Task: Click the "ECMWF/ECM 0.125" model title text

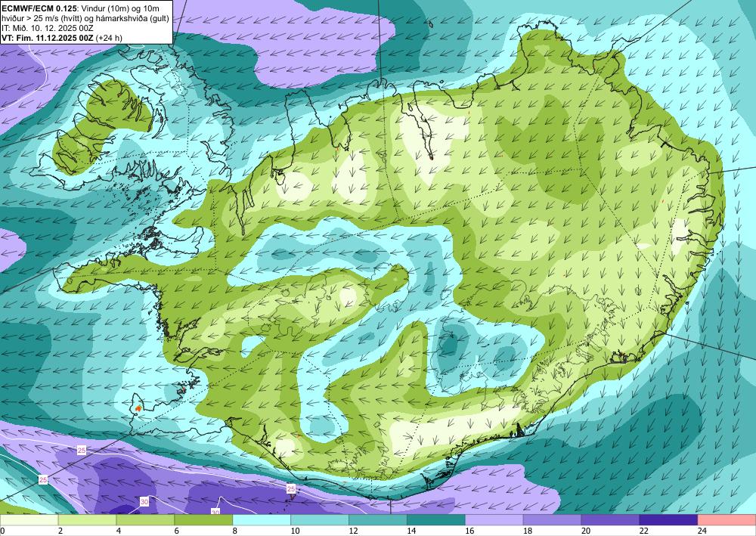Action: (x=39, y=8)
